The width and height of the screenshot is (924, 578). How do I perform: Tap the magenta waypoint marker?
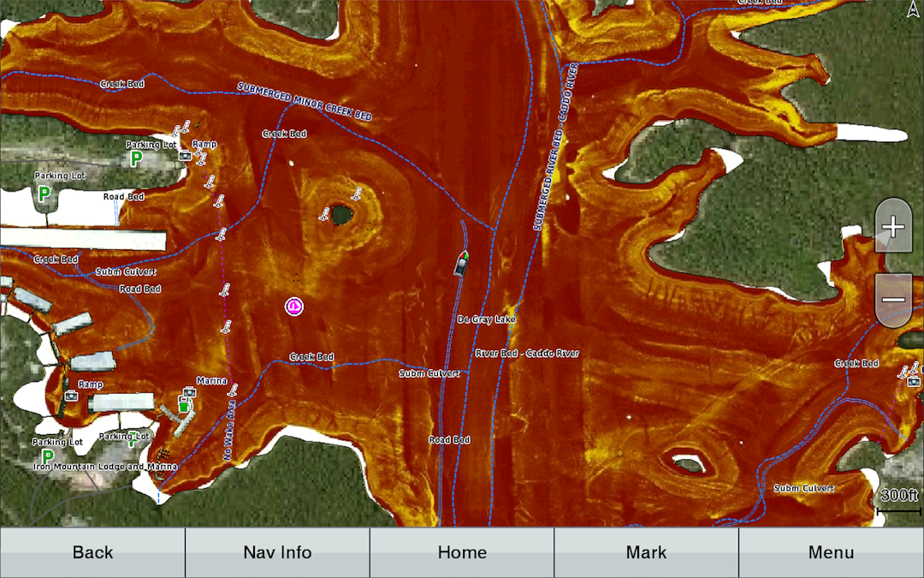(x=294, y=306)
